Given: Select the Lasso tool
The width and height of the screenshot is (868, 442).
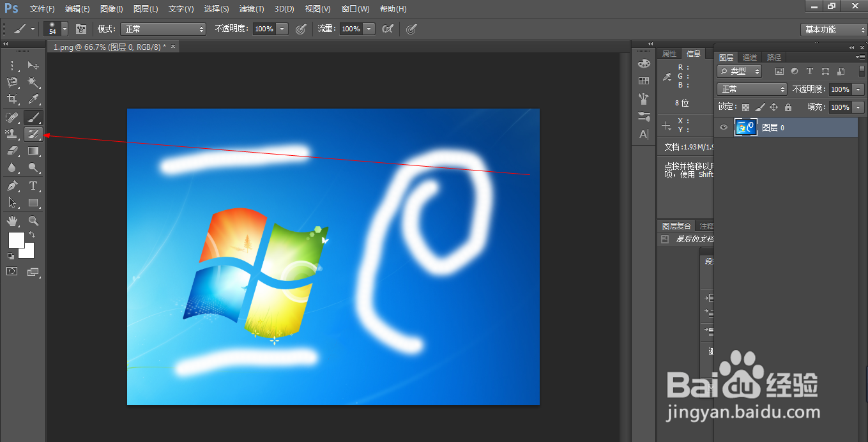Looking at the screenshot, I should coord(13,82).
